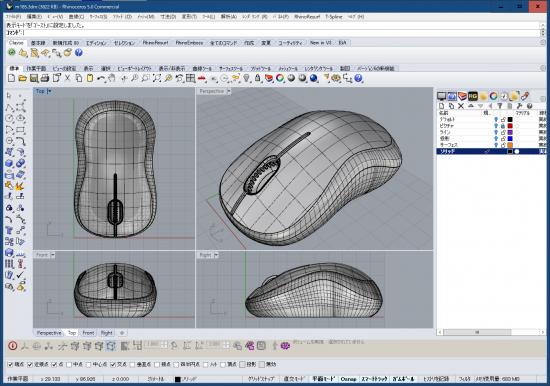Toggle 平面モード (Planar) in the status bar
Viewport: 550px width, 386px height.
coord(323,379)
